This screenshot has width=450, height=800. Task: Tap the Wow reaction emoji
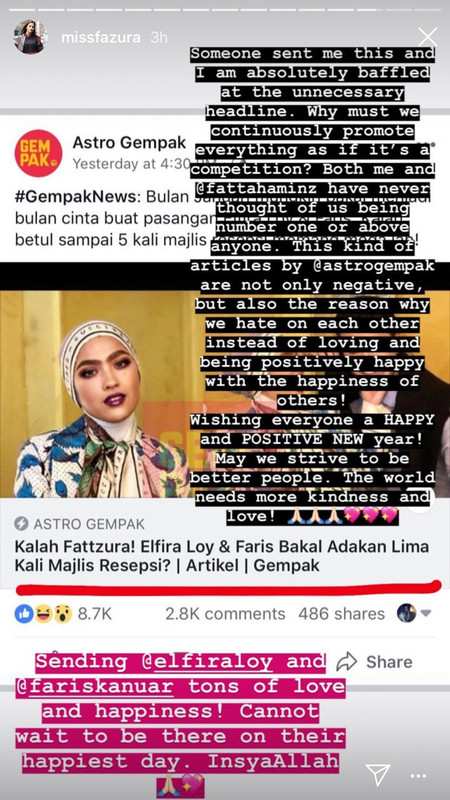(x=63, y=613)
